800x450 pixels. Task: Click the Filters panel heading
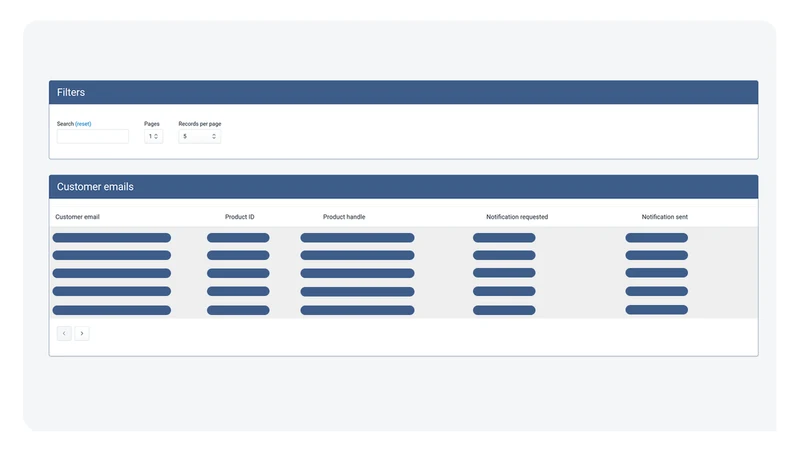tap(71, 92)
